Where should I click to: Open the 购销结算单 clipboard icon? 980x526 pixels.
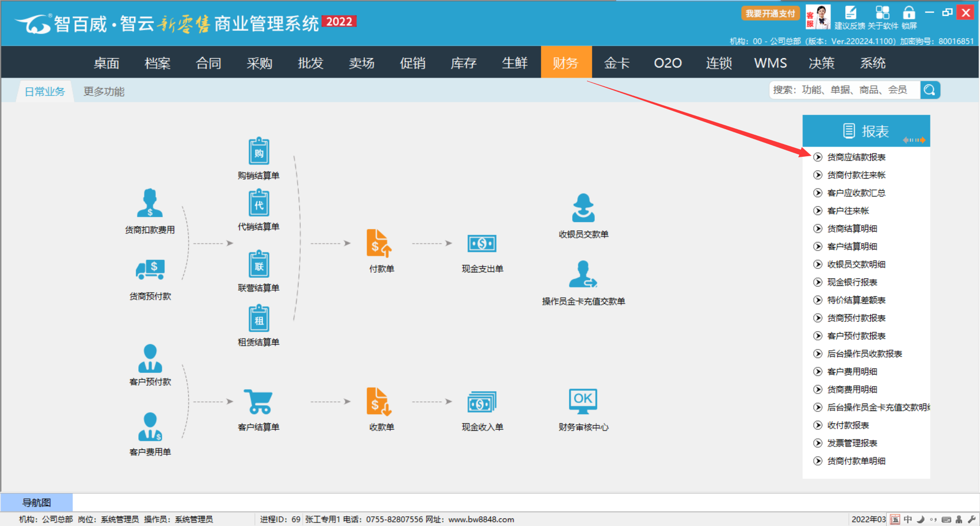[259, 152]
